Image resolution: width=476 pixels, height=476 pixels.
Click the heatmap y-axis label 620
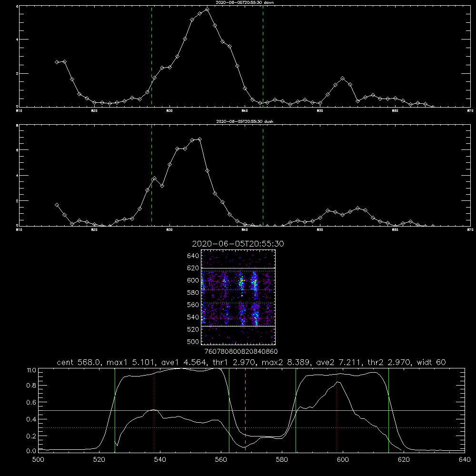coord(193,268)
